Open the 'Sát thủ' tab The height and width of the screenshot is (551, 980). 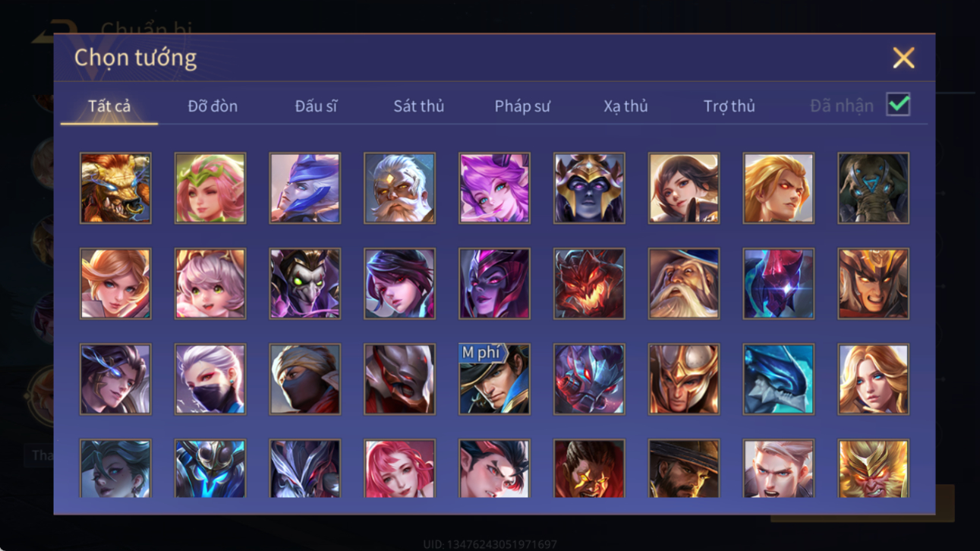pos(418,106)
